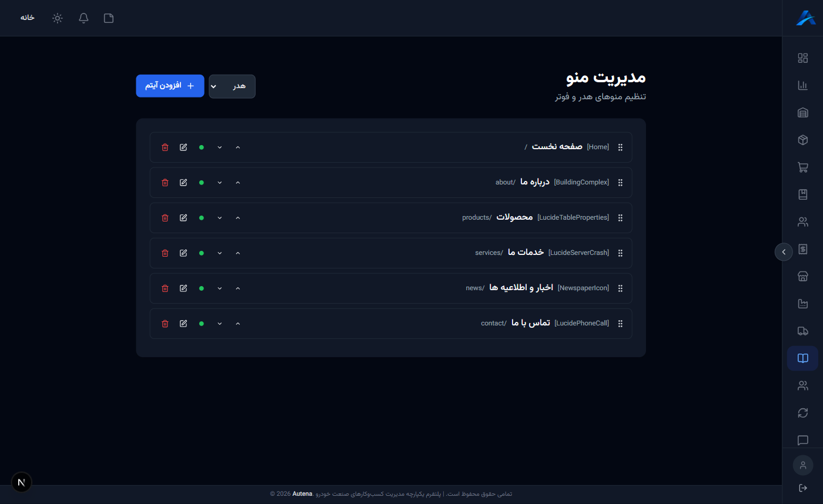This screenshot has width=823, height=504.
Task: Click the /services path text
Action: 489,253
